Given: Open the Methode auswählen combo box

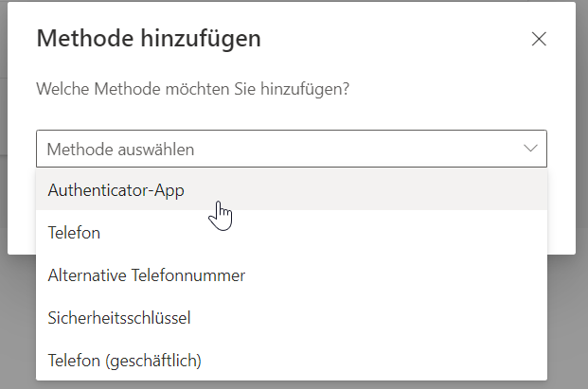Looking at the screenshot, I should point(292,149).
